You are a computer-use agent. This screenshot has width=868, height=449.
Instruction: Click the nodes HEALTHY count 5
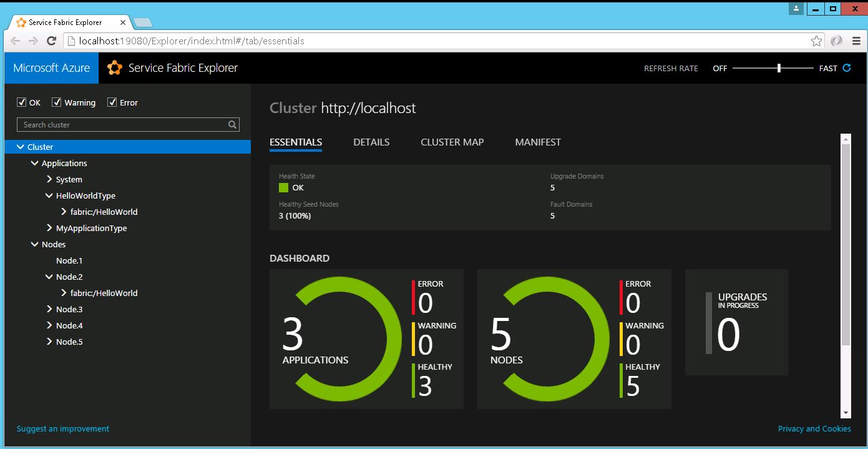(x=633, y=387)
